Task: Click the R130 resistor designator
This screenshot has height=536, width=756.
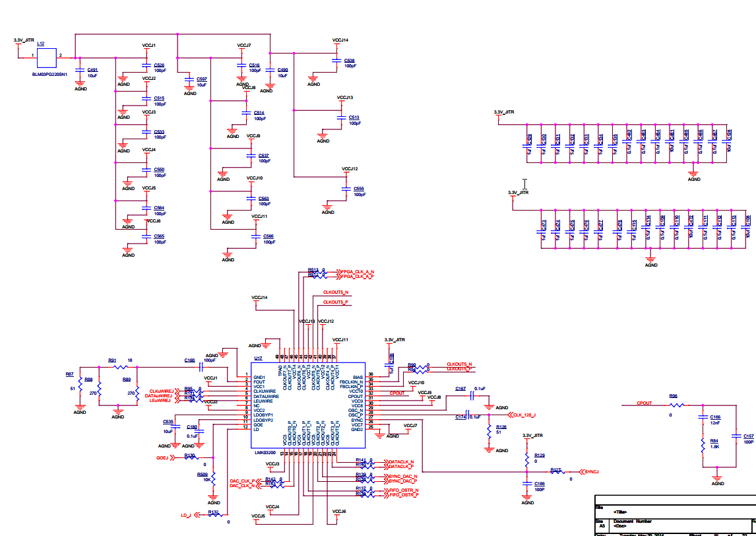Action: coord(189,455)
